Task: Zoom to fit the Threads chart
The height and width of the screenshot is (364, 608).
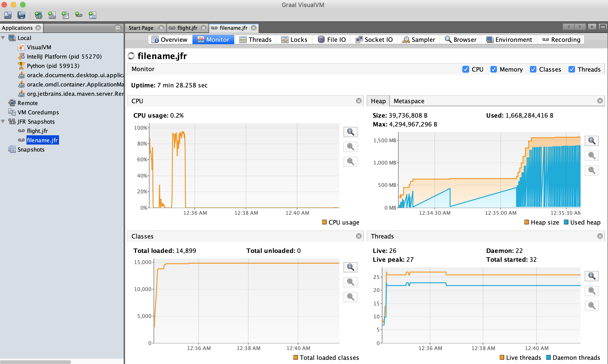Action: [591, 276]
